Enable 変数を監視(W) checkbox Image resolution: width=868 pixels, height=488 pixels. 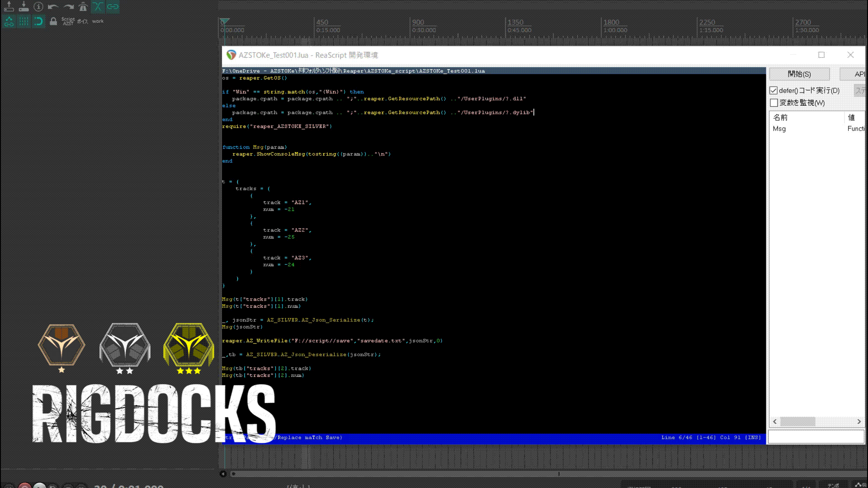[x=774, y=103]
